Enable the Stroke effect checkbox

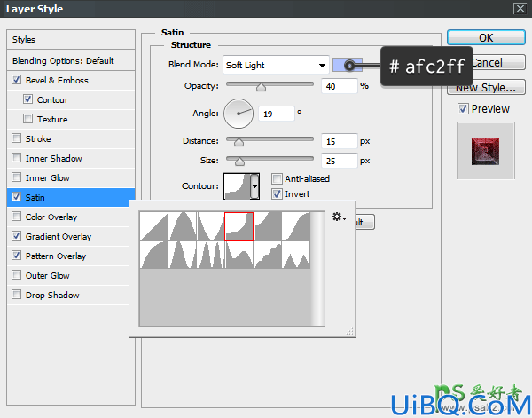(x=16, y=138)
